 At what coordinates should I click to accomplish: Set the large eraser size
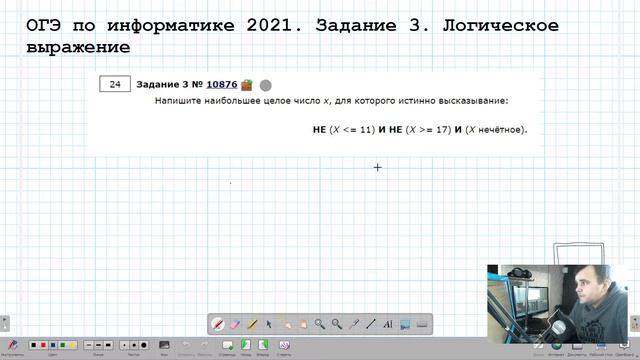click(144, 345)
